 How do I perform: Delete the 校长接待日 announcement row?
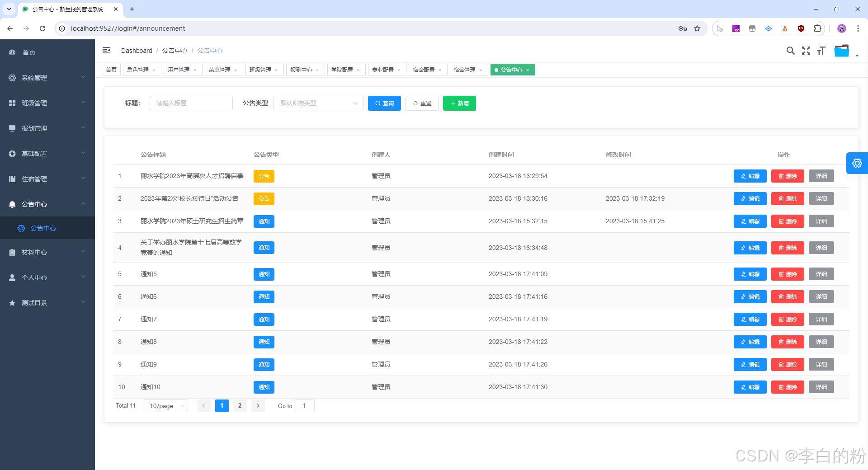[x=788, y=199]
